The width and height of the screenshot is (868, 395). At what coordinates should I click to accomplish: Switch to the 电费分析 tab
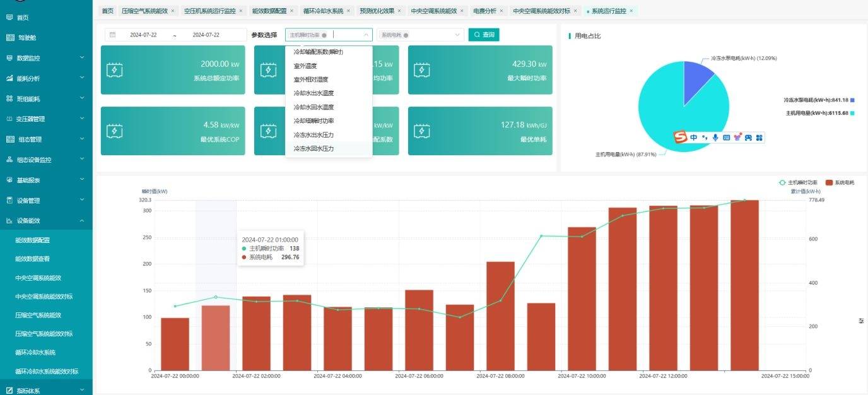click(x=484, y=11)
